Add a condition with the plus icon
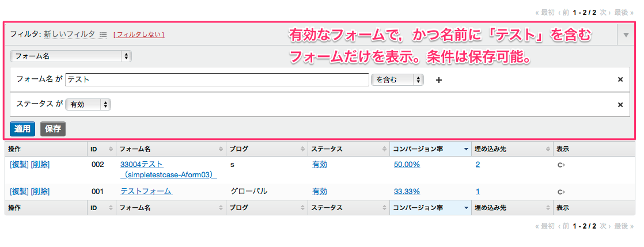Viewport: 644px width, 247px height. 438,80
